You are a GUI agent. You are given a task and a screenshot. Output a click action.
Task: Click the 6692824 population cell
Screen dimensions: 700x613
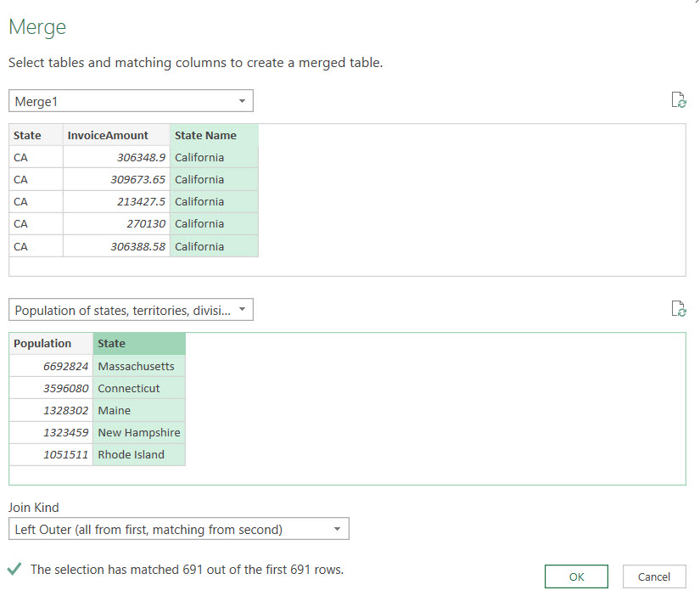pos(51,366)
